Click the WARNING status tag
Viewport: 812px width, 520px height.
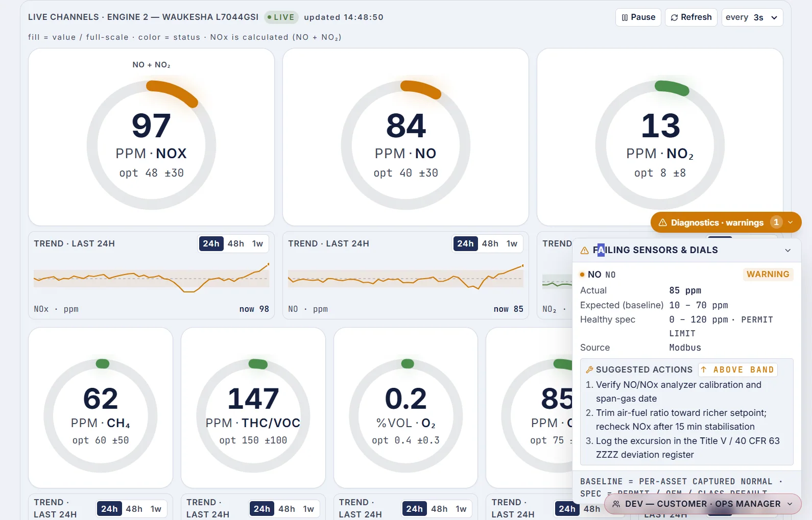[768, 275]
